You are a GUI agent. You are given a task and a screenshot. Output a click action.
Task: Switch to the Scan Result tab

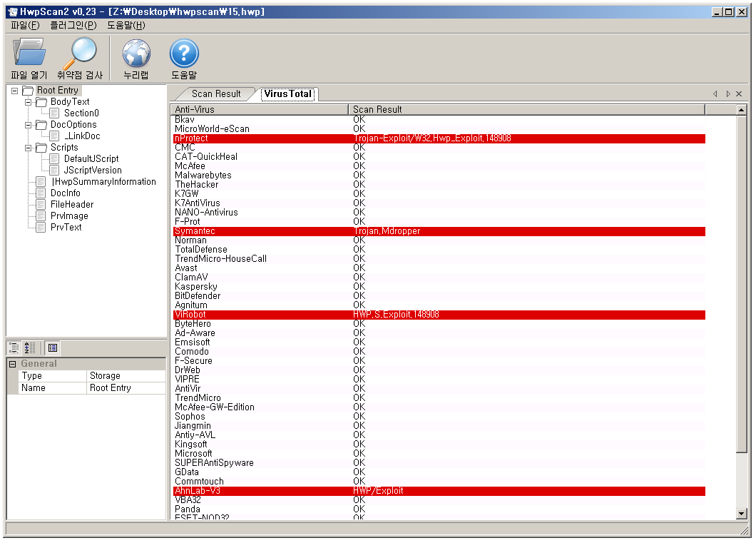pyautogui.click(x=215, y=94)
